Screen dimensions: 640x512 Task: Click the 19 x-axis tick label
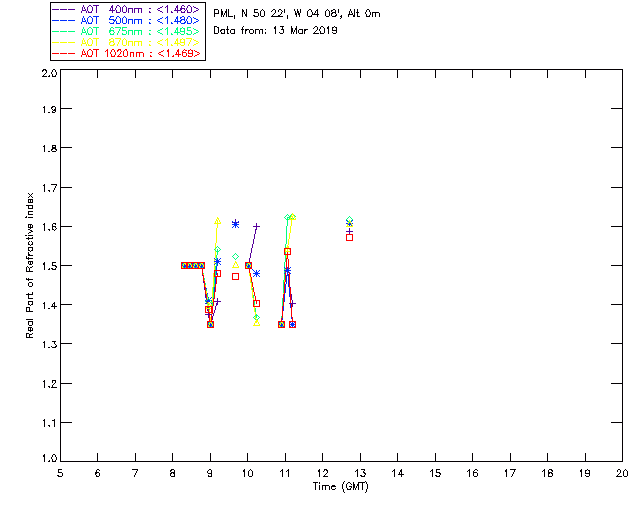pos(585,473)
